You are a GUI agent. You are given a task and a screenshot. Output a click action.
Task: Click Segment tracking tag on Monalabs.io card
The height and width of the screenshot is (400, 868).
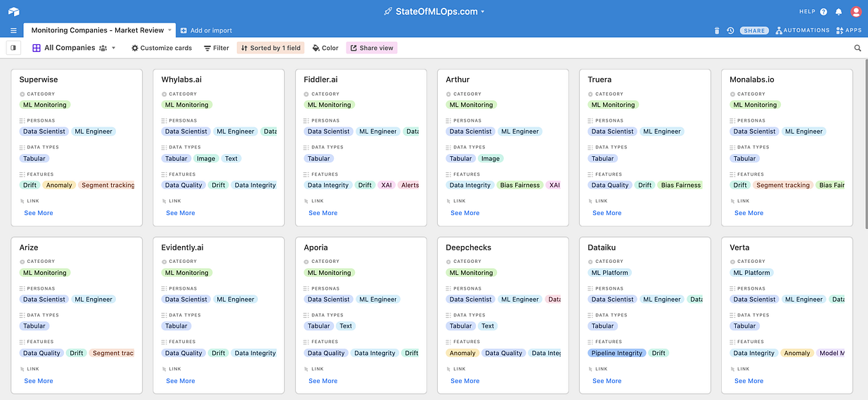(x=783, y=186)
